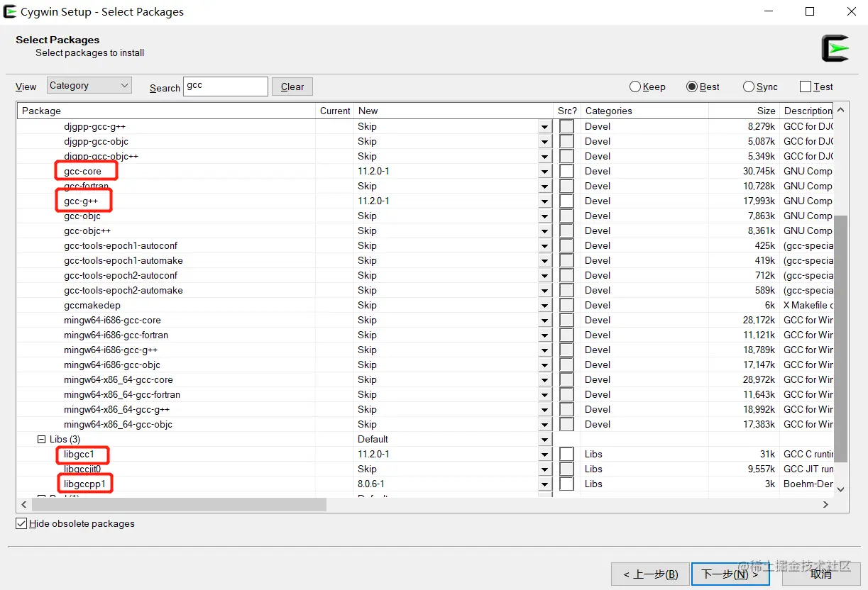This screenshot has width=868, height=590.
Task: Select the libgcc1 package name
Action: point(79,454)
